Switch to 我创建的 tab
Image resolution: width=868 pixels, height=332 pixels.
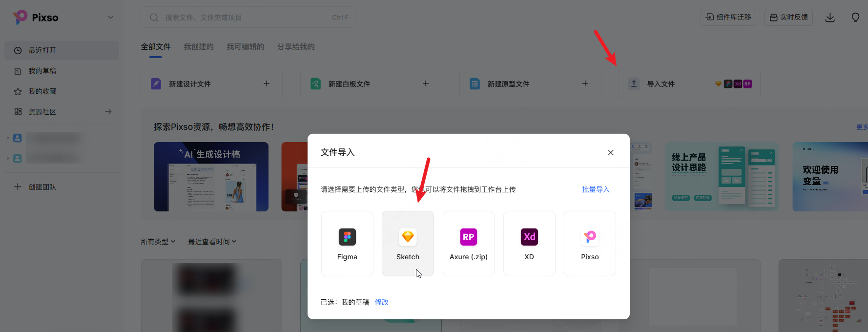pos(199,47)
